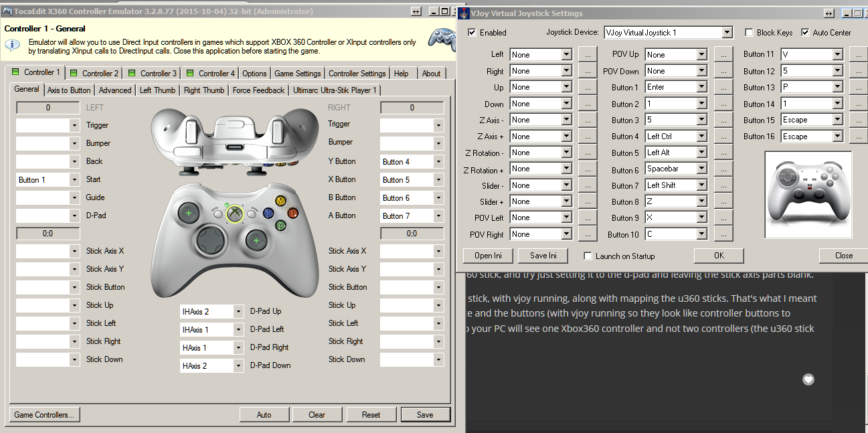Click the left thumbstick on the controller image
The height and width of the screenshot is (433, 868).
189,213
